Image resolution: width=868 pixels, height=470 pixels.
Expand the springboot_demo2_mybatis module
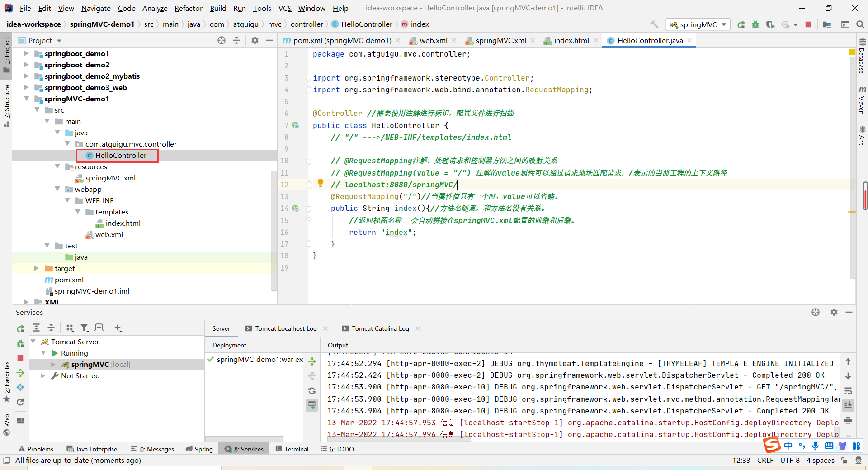point(26,76)
